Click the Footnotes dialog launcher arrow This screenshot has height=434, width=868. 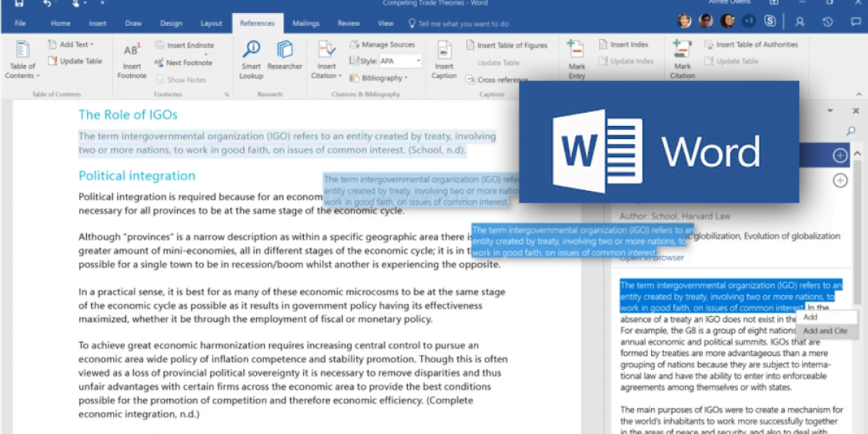227,94
